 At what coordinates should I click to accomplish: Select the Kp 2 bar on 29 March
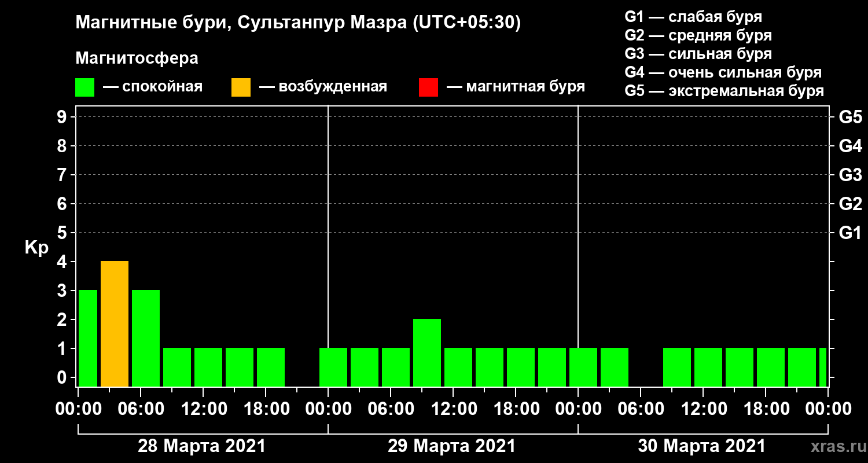tap(427, 352)
